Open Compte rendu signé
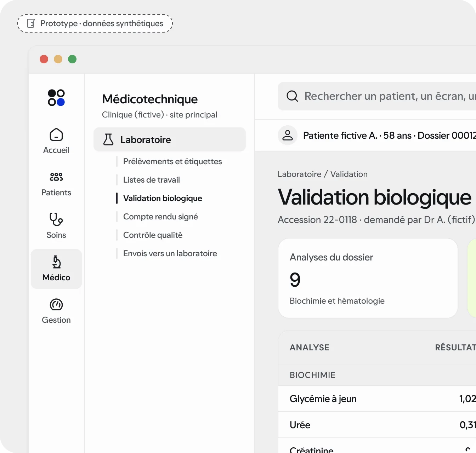Viewport: 476px width, 453px height. point(160,217)
